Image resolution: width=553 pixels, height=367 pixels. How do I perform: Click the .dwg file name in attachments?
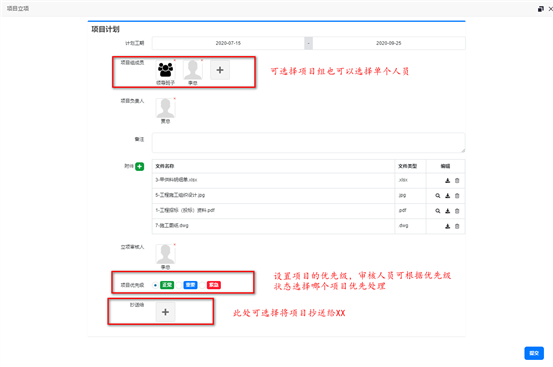[x=172, y=225]
